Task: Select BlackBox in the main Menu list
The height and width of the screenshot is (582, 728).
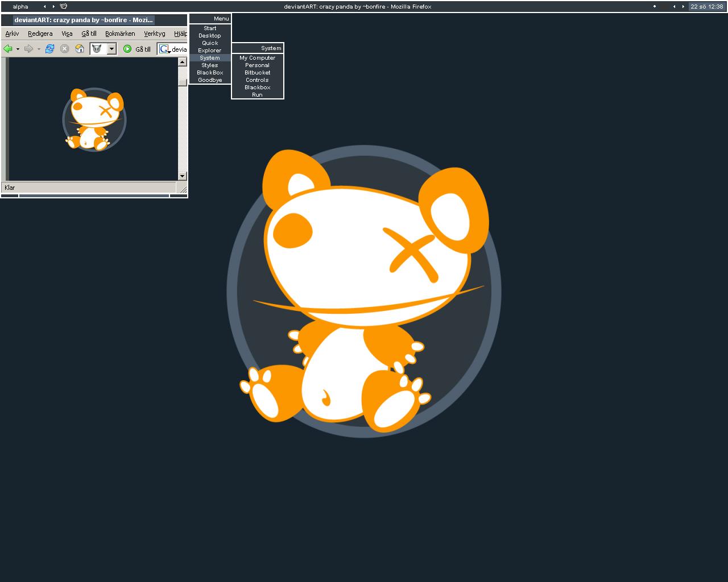Action: pos(210,73)
